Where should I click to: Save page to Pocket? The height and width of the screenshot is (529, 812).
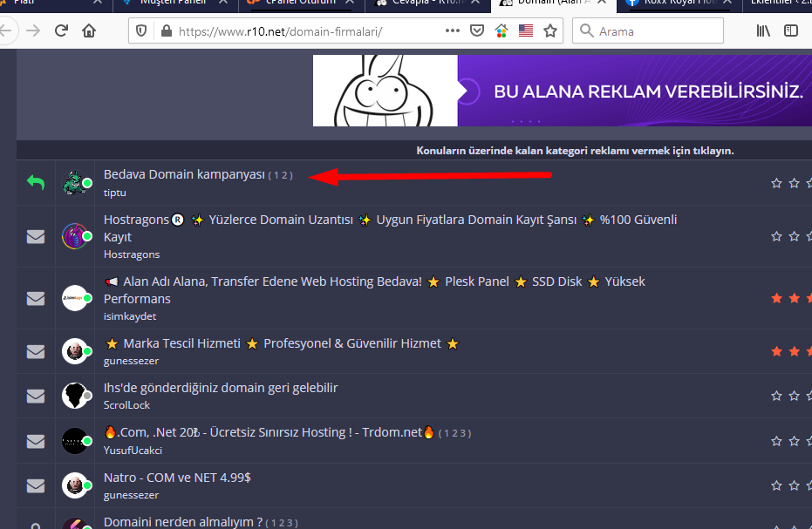(477, 31)
